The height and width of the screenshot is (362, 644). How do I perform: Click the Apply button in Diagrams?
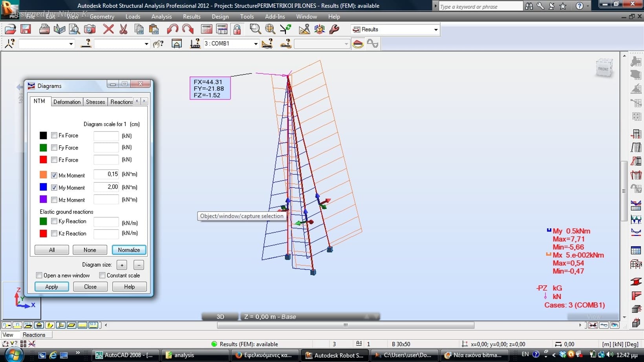click(x=51, y=287)
